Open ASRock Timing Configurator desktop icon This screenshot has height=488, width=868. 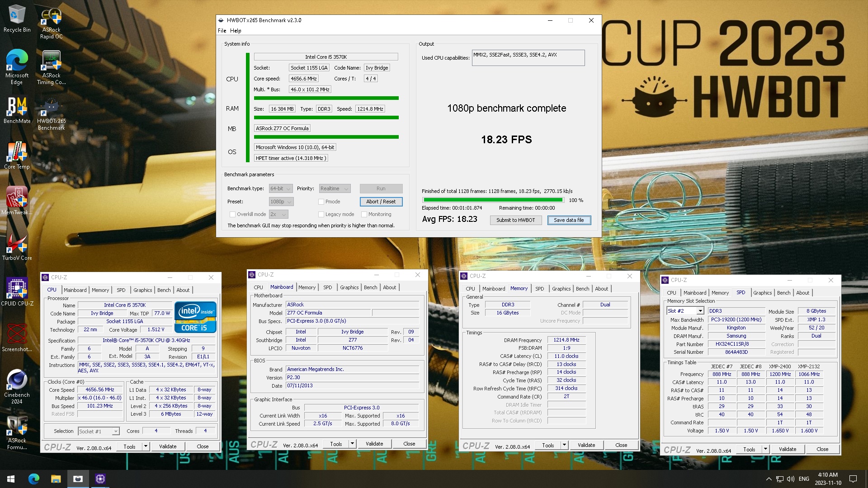[51, 67]
